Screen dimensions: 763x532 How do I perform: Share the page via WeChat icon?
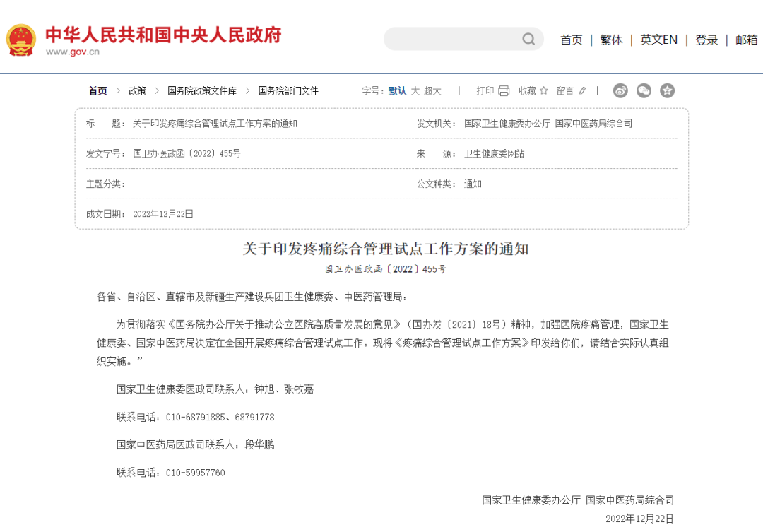(x=644, y=90)
